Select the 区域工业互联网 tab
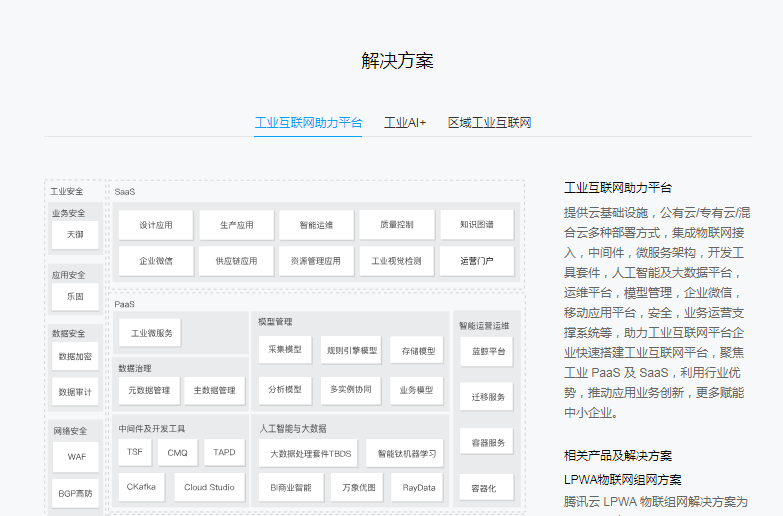Viewport: 783px width, 516px height. [x=489, y=123]
